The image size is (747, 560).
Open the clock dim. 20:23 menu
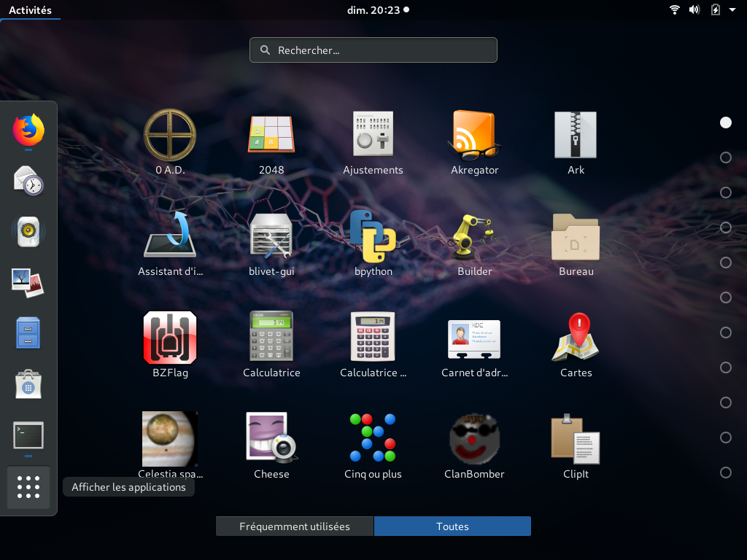(x=379, y=10)
